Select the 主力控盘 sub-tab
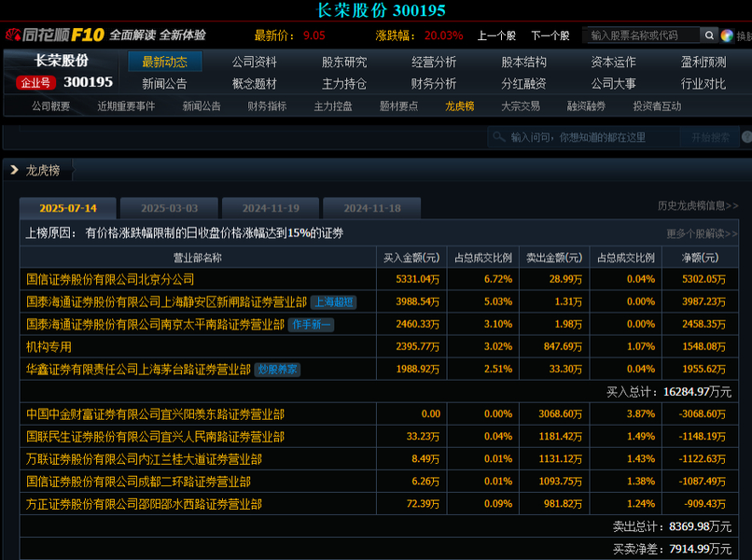Image resolution: width=752 pixels, height=560 pixels. point(333,106)
